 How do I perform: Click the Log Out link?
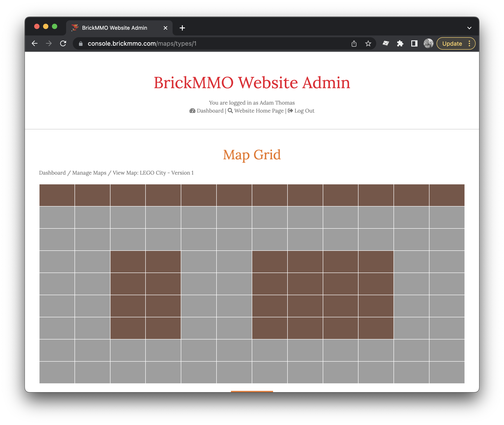click(x=304, y=111)
